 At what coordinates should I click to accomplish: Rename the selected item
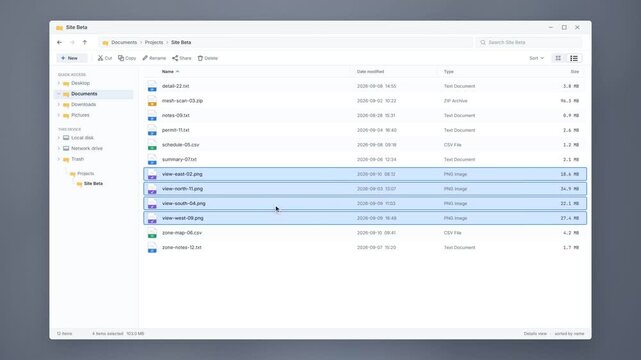(x=154, y=58)
